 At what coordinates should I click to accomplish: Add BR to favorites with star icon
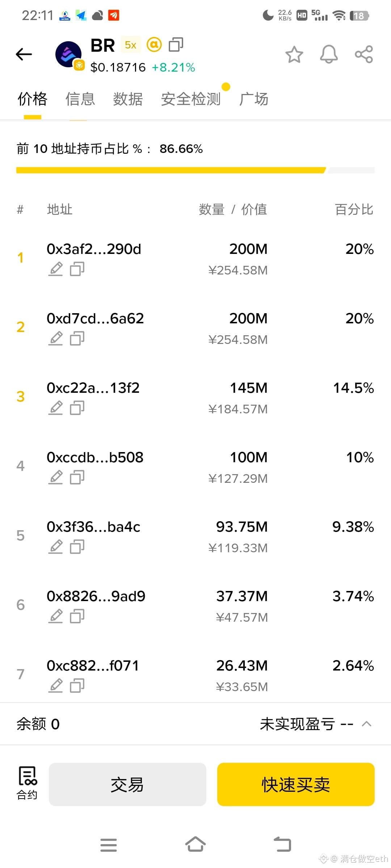[294, 55]
